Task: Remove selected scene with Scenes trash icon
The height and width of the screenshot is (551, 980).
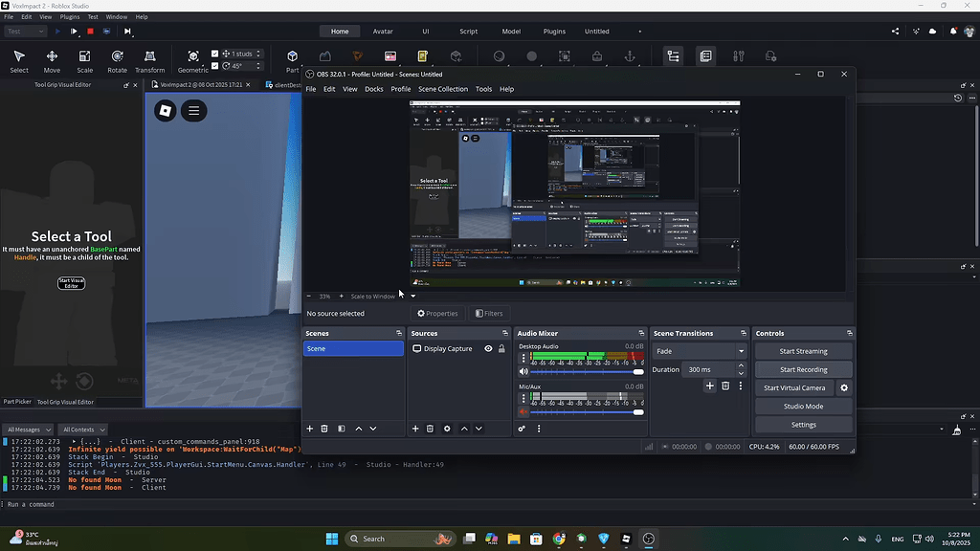Action: (324, 429)
